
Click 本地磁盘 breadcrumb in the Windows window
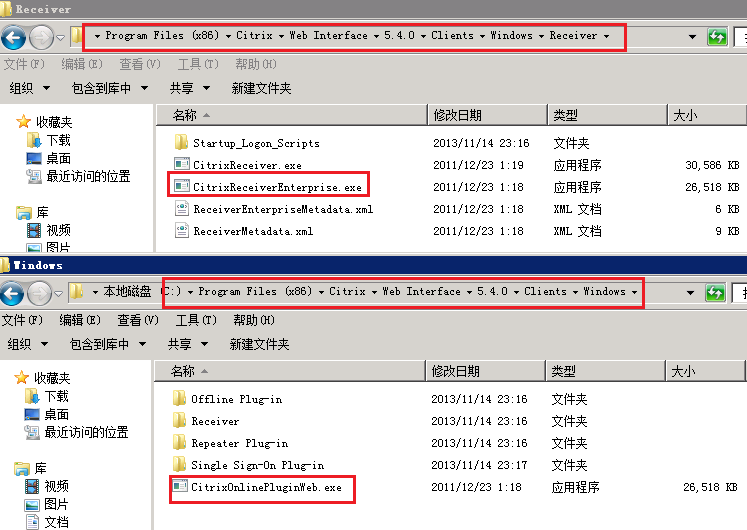(x=127, y=291)
